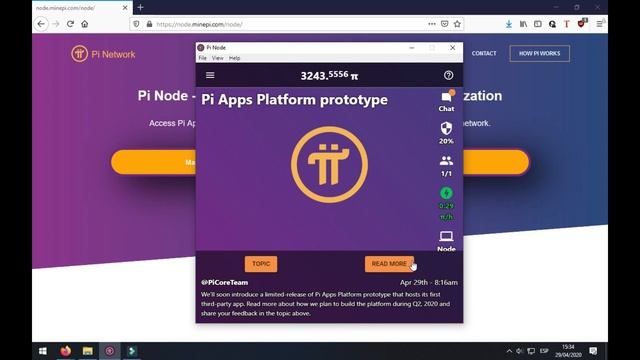
Task: Open Chat in Pi Node sidebar
Action: pyautogui.click(x=446, y=101)
